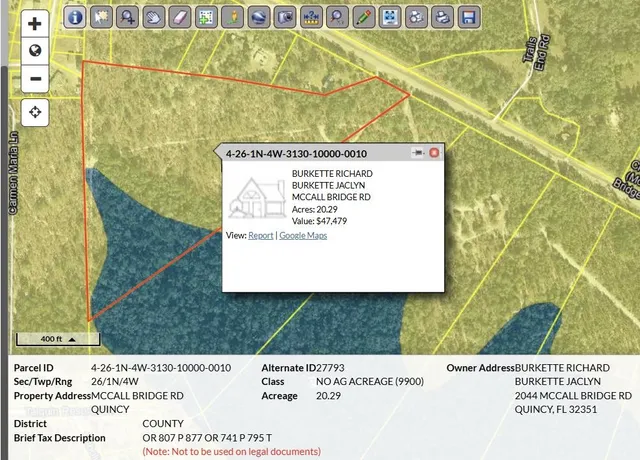
Task: Activate the zoom magnifier tool in toolbar
Action: pyautogui.click(x=128, y=17)
